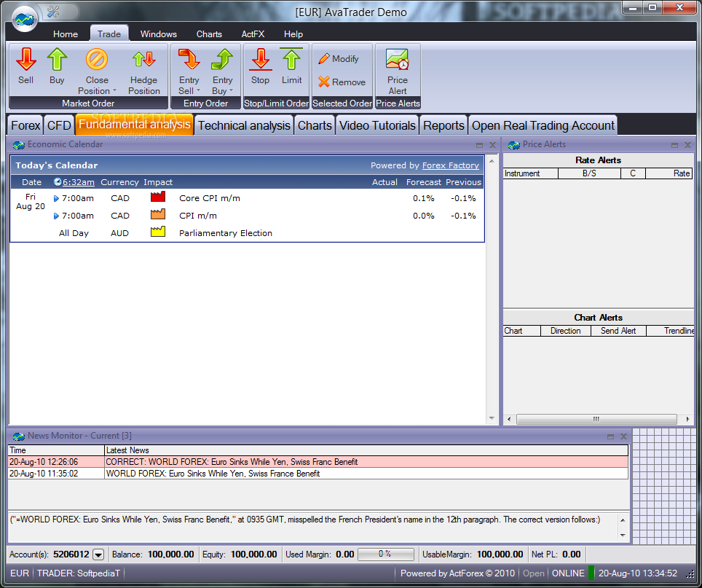
Task: Place a Stop order
Action: 260,66
